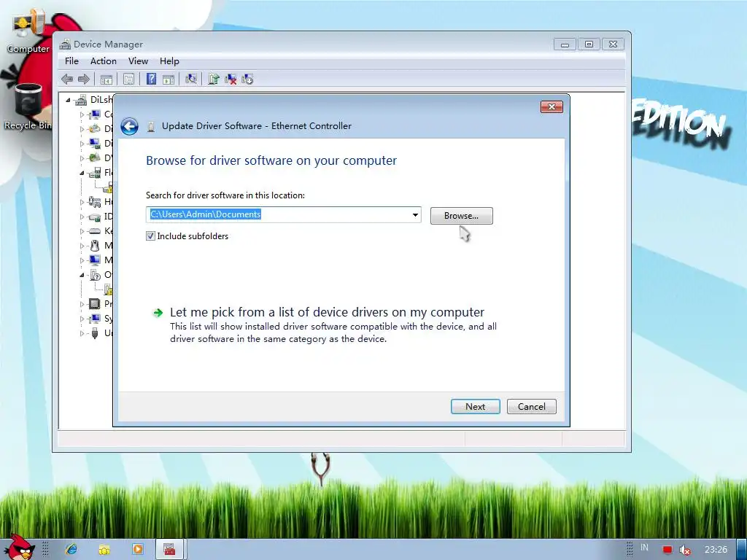747x560 pixels.
Task: Click the Show Desktop strip at taskbar end
Action: pos(742,550)
